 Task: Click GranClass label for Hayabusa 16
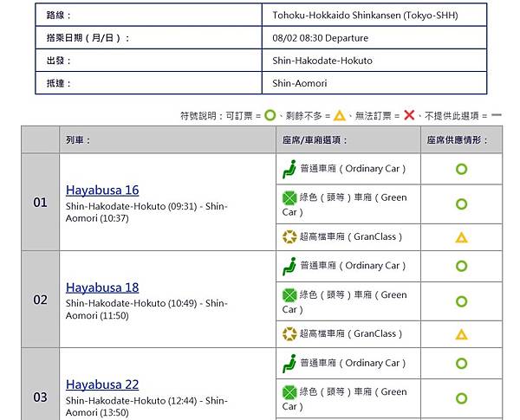(x=351, y=236)
